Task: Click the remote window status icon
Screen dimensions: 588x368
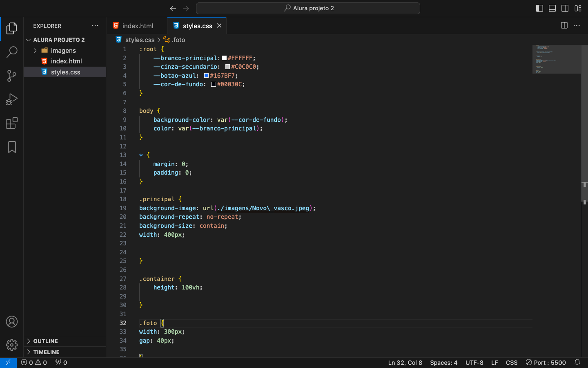Action: [8, 363]
